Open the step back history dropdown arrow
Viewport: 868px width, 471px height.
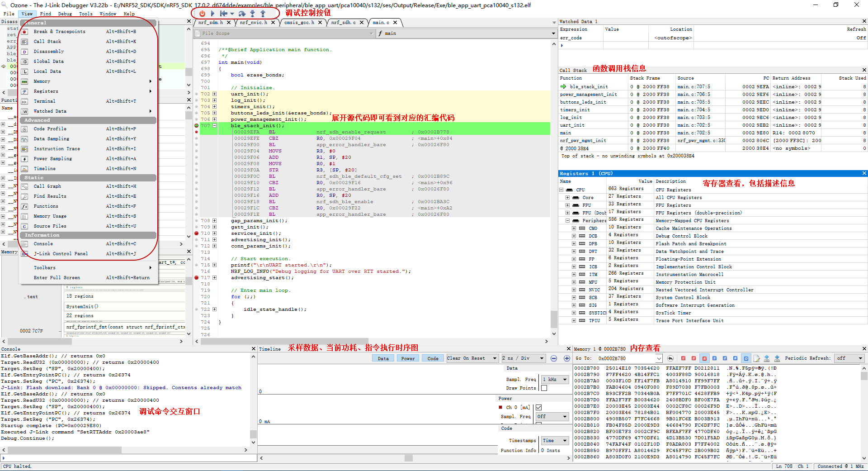[x=232, y=14]
